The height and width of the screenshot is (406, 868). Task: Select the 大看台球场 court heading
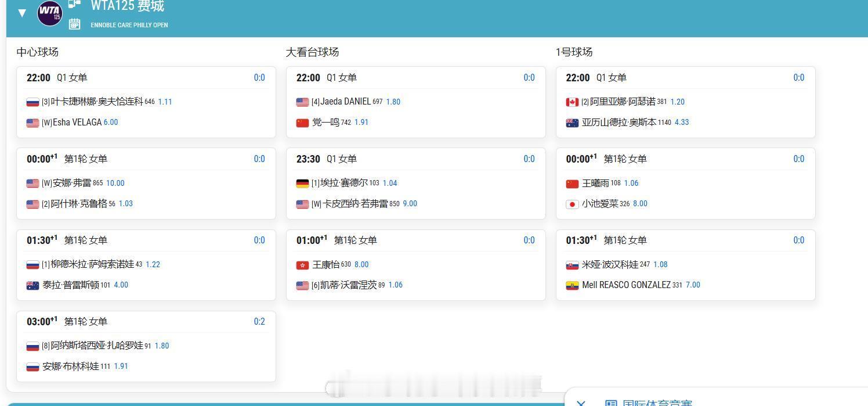tap(312, 52)
